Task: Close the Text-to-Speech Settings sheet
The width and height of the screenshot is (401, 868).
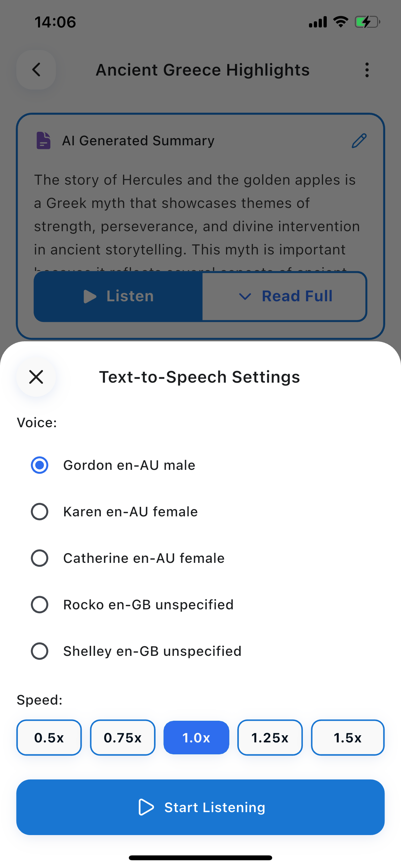Action: [x=36, y=377]
